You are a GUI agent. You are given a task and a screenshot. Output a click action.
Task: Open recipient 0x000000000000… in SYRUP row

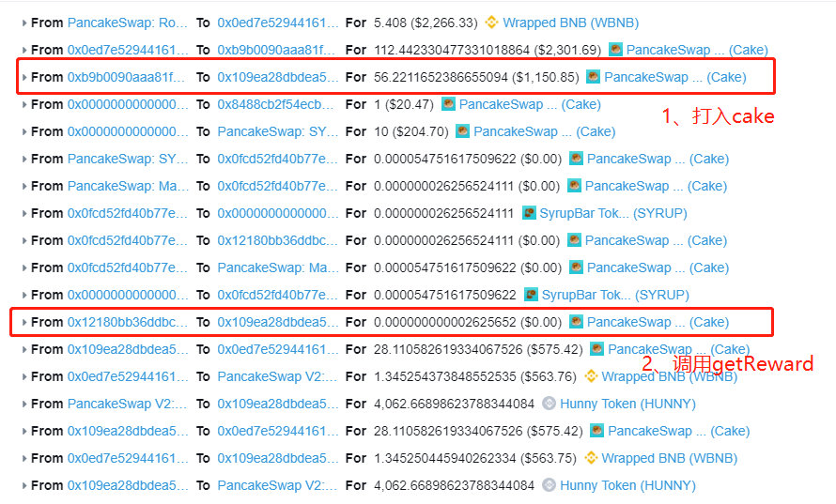(277, 213)
